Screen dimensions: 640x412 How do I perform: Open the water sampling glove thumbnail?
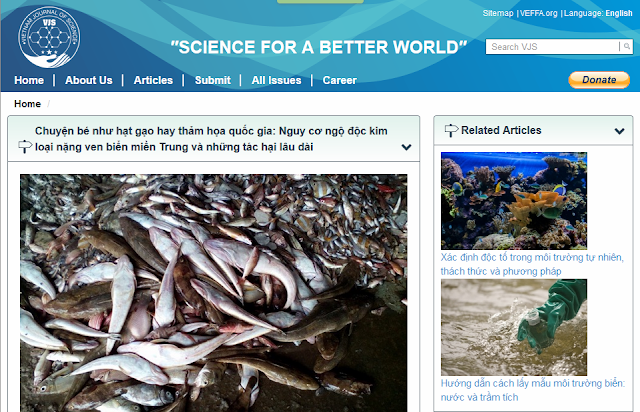[514, 327]
